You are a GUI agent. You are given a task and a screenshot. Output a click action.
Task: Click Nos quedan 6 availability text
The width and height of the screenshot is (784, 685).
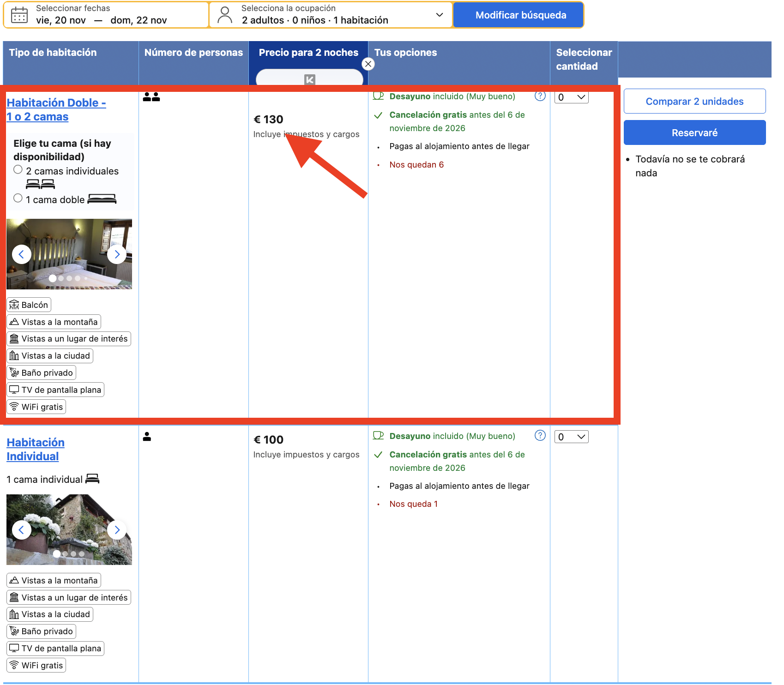[416, 165]
